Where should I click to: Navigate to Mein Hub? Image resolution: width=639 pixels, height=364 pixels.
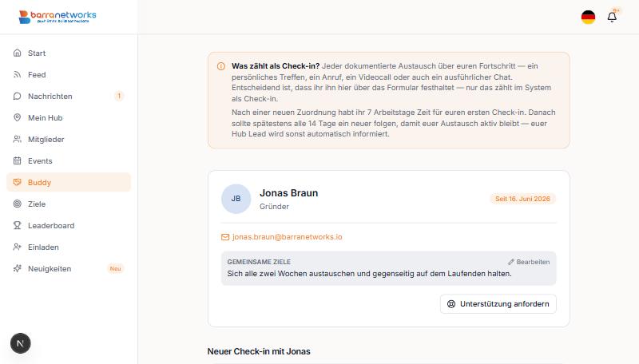[69, 117]
